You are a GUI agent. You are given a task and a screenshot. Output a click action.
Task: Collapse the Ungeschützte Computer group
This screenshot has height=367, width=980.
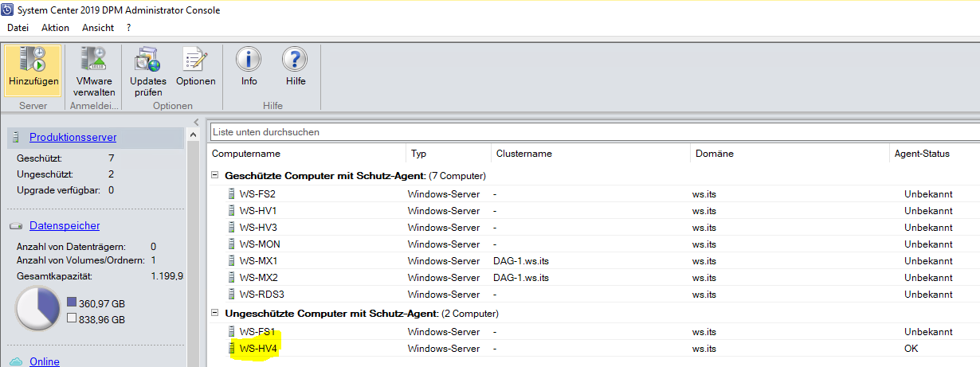tap(214, 314)
